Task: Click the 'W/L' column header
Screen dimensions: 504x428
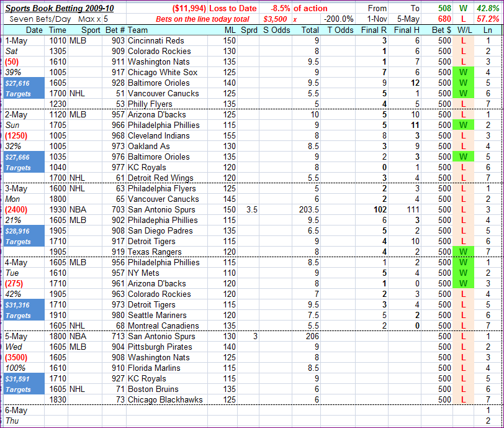Action: click(464, 30)
